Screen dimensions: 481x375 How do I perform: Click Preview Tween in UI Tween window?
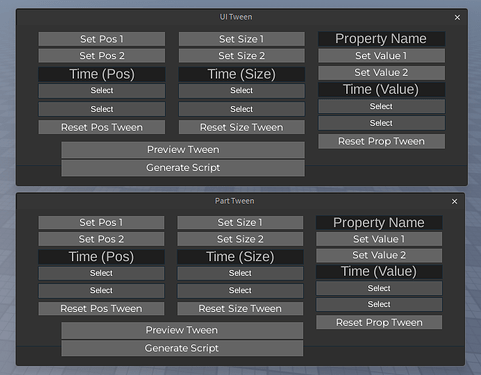click(x=183, y=150)
